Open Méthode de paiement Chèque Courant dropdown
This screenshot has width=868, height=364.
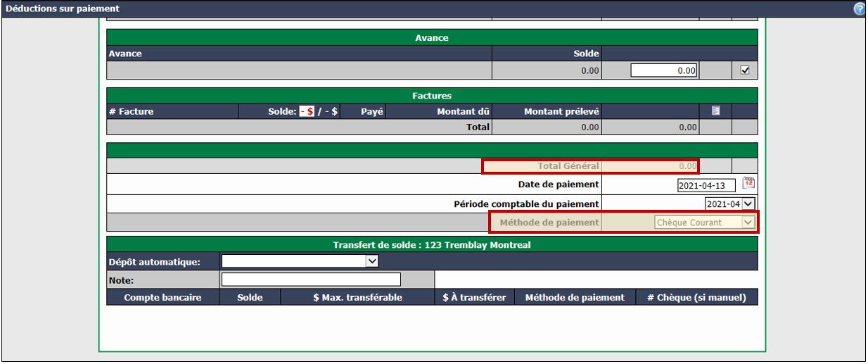[x=704, y=222]
